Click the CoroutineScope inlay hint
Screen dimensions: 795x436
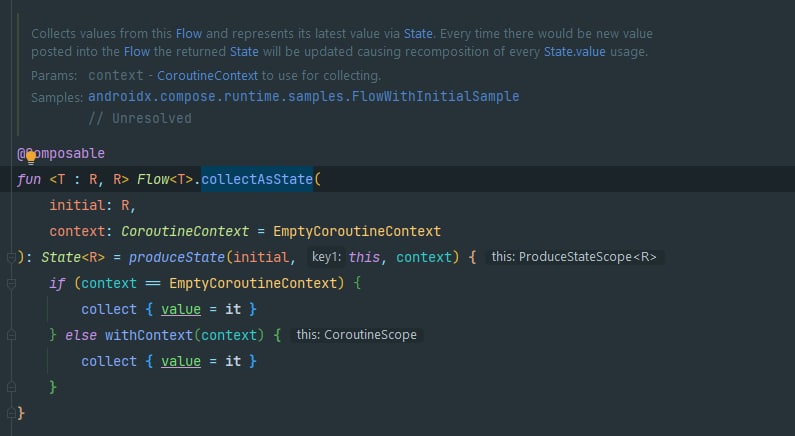(356, 335)
